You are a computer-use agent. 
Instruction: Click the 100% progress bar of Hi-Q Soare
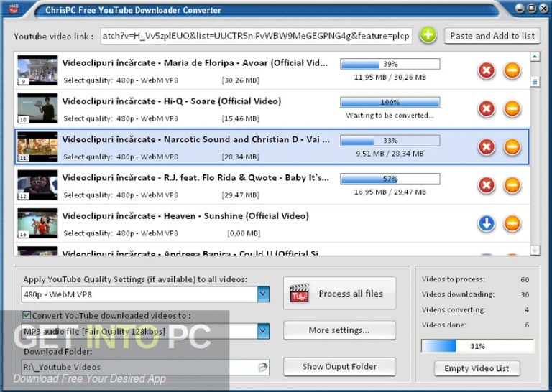tap(390, 102)
